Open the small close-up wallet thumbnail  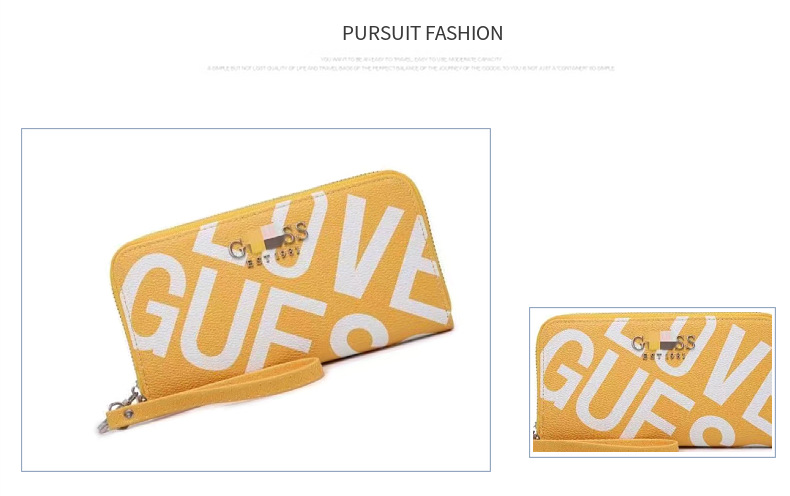coord(652,382)
